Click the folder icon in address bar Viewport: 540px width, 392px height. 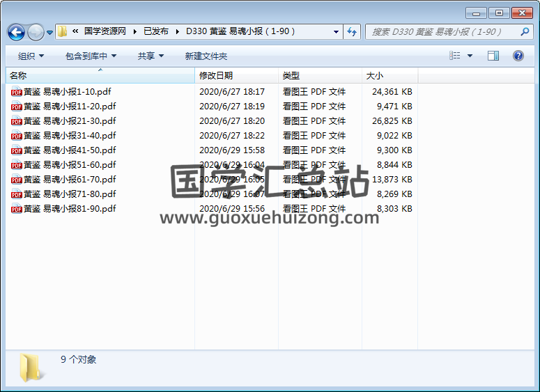[62, 31]
